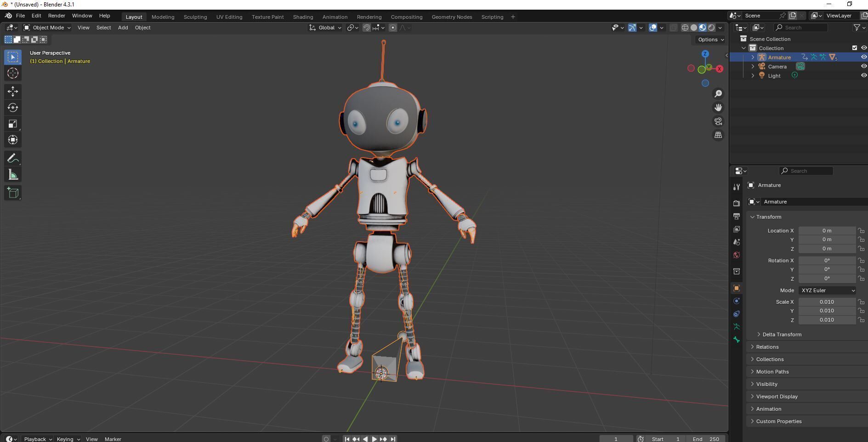Open the Render properties tab

pos(737,203)
